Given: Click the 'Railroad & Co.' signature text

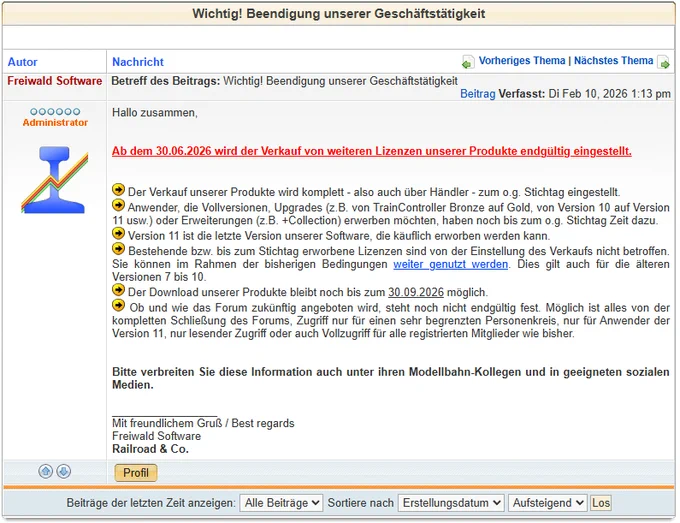Looking at the screenshot, I should tap(150, 449).
